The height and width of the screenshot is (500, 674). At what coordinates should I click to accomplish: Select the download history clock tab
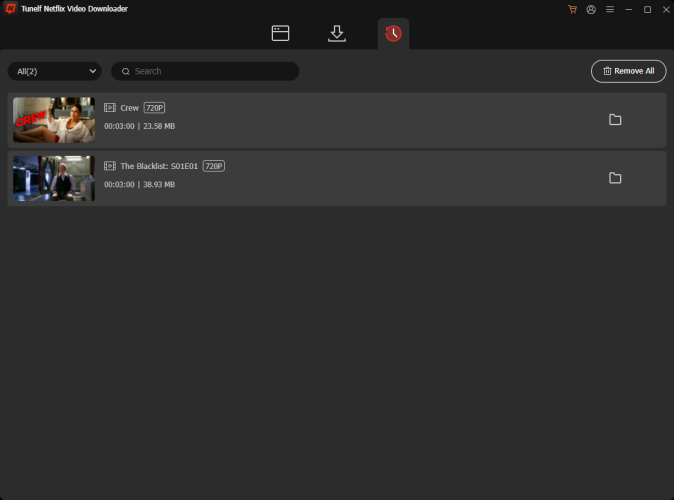click(x=393, y=33)
